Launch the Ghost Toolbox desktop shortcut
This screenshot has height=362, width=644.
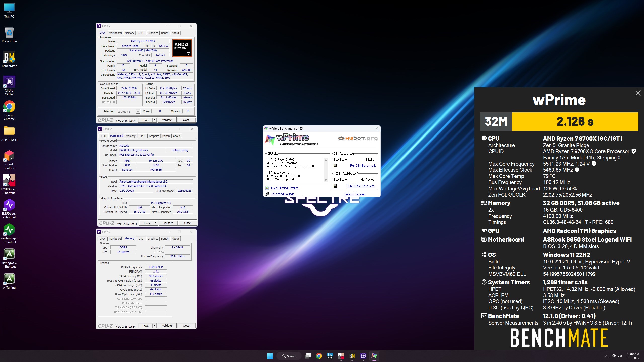[x=9, y=160]
